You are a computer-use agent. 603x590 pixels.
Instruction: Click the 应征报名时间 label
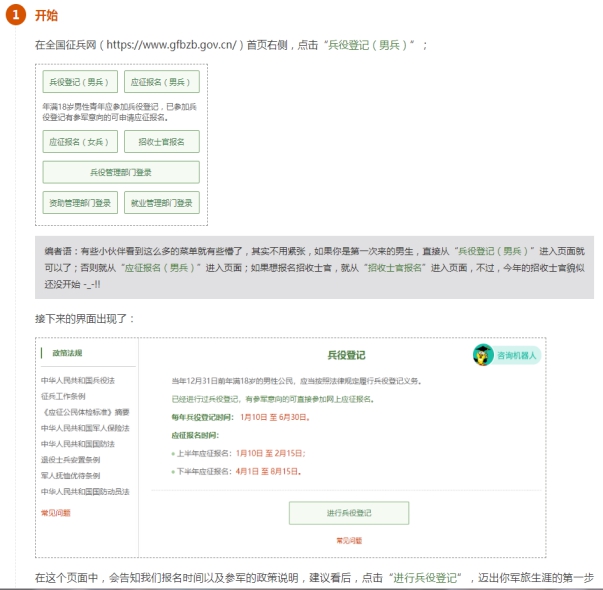195,435
